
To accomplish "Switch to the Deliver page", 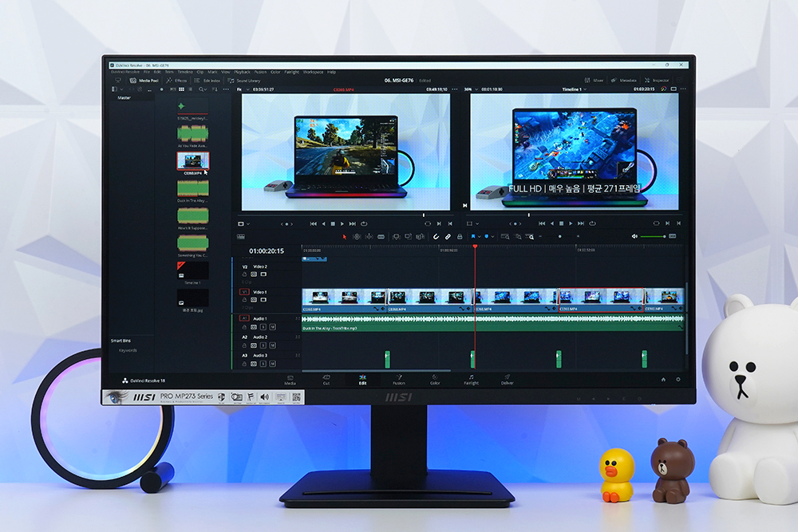I will 508,380.
